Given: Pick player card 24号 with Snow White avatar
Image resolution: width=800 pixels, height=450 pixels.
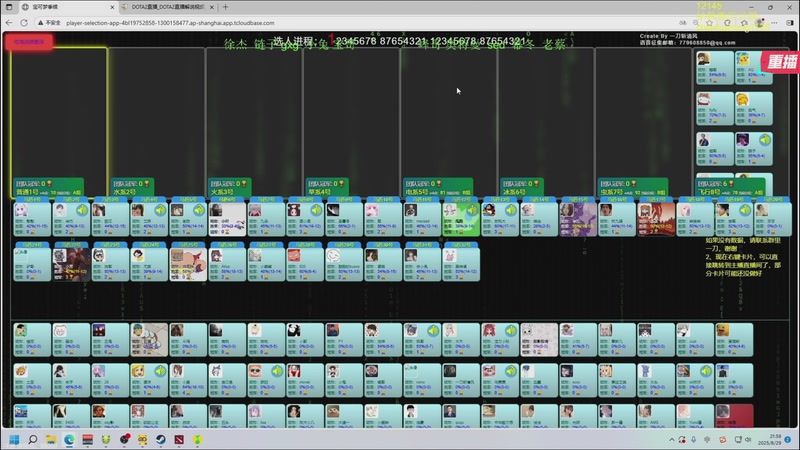Looking at the screenshot, I should coord(149,264).
